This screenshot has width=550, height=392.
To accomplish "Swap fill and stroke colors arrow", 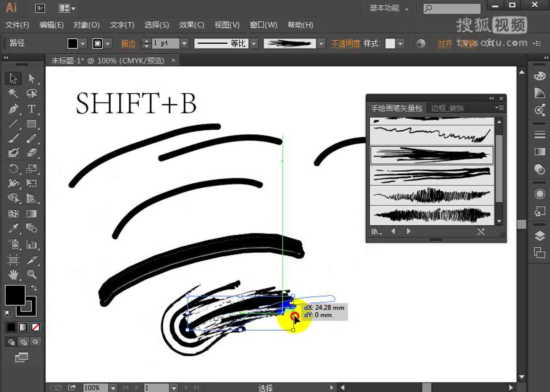I will pyautogui.click(x=34, y=288).
